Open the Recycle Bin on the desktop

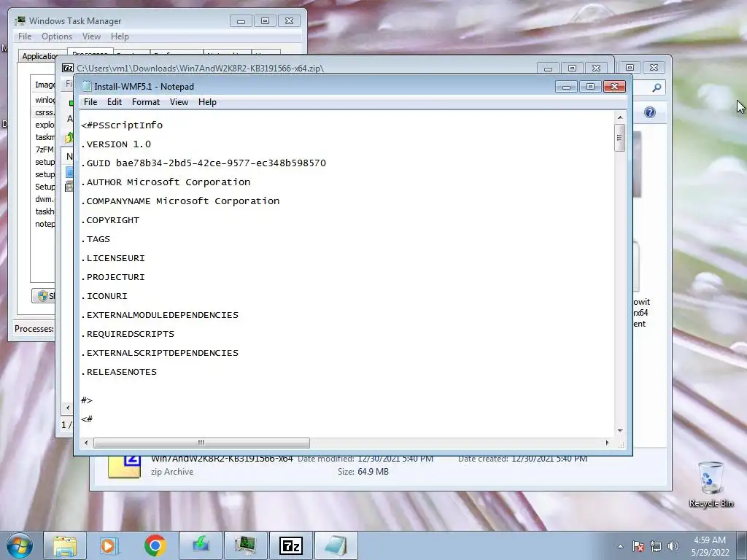click(x=711, y=485)
